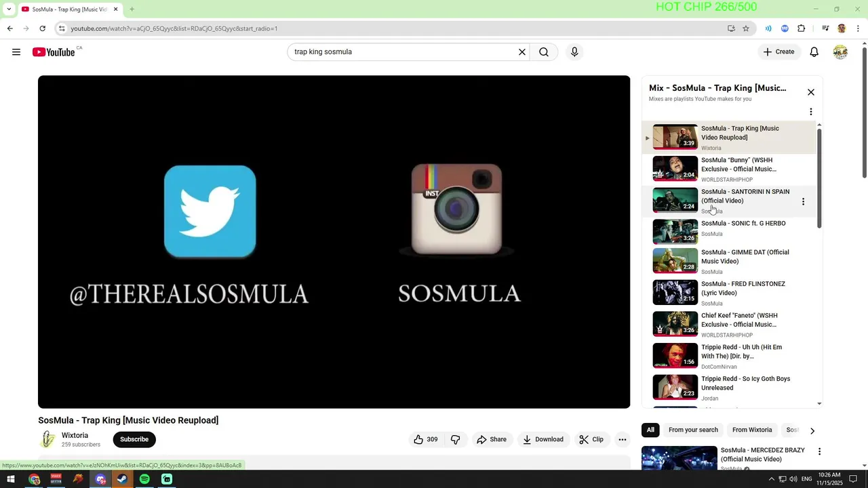Open Mix playlist three-dot options
This screenshot has width=868, height=488.
tap(811, 112)
